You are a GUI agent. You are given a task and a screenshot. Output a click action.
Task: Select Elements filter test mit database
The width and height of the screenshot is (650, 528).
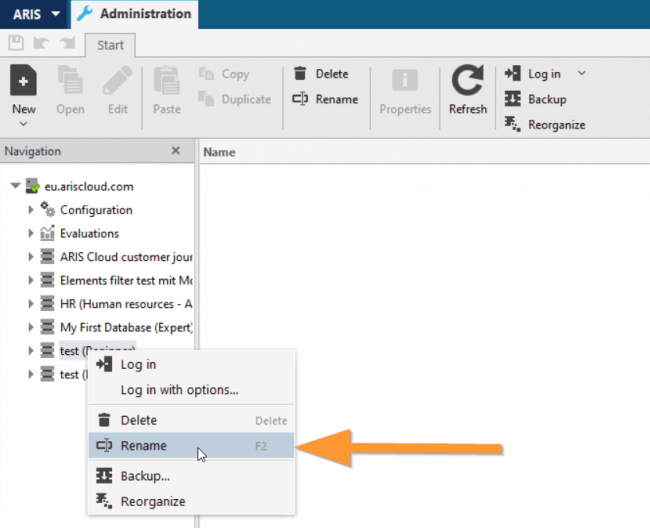(126, 281)
